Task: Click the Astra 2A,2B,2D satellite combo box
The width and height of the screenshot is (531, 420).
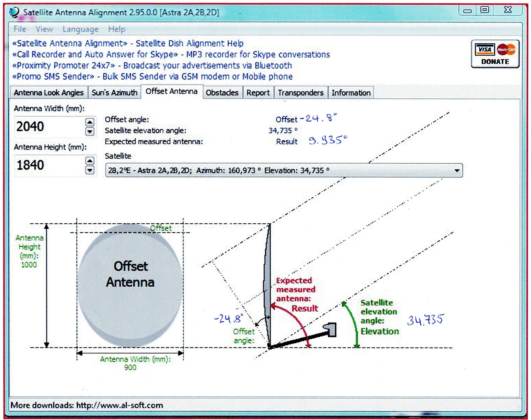Action: pyautogui.click(x=284, y=170)
